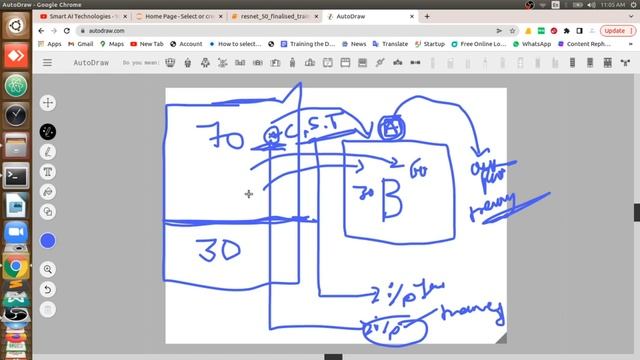The image size is (640, 360).
Task: Click the greyed Delete trash tool
Action: 48,309
